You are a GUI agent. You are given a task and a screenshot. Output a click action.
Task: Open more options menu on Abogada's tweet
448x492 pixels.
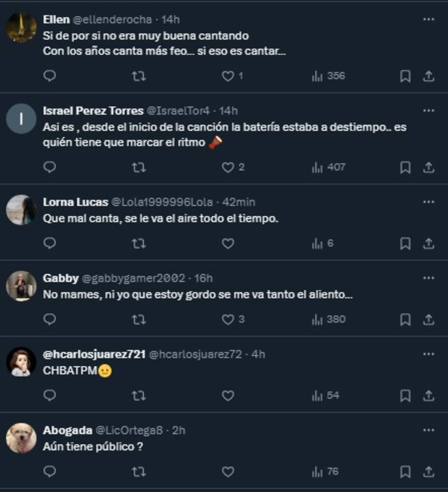point(428,430)
